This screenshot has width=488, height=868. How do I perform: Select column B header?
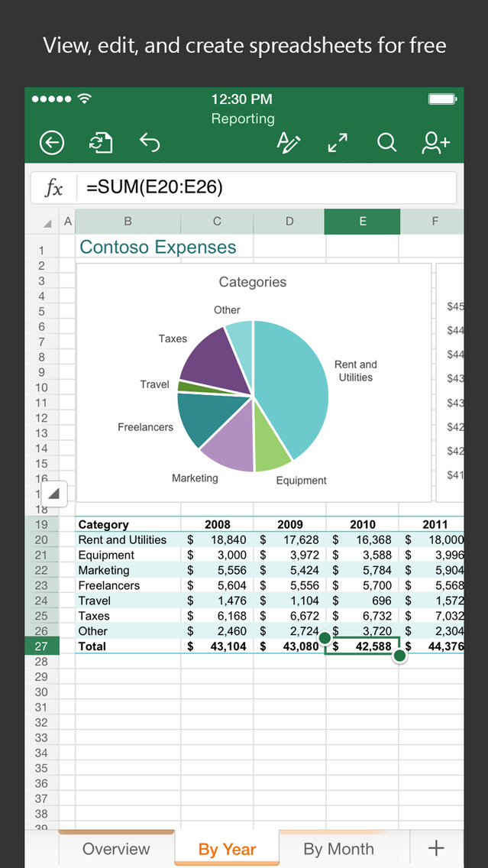point(128,222)
